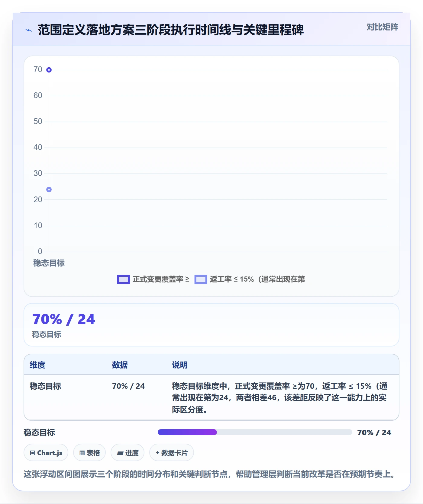The image size is (423, 504).
Task: Click the 返工率 ≤ 15% legend text
Action: tap(257, 279)
